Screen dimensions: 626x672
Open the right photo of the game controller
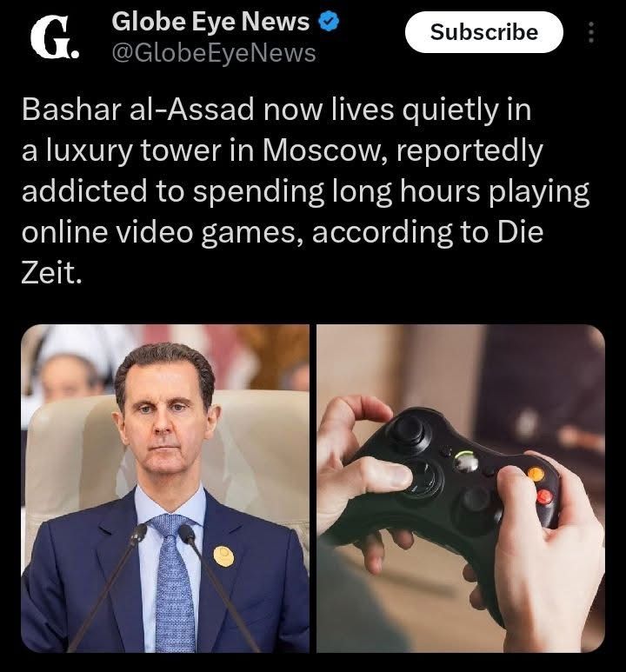click(x=461, y=489)
